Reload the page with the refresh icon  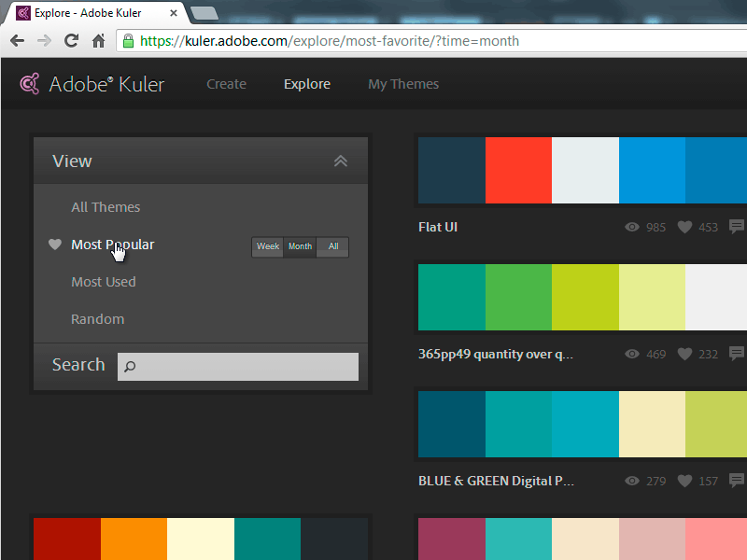point(72,41)
